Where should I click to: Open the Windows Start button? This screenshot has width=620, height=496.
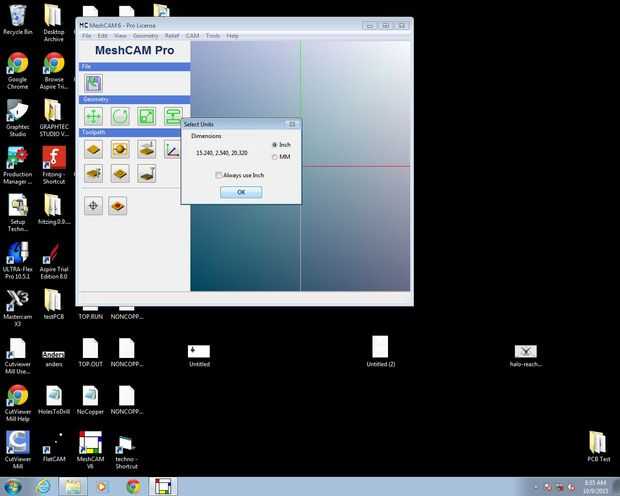point(13,487)
